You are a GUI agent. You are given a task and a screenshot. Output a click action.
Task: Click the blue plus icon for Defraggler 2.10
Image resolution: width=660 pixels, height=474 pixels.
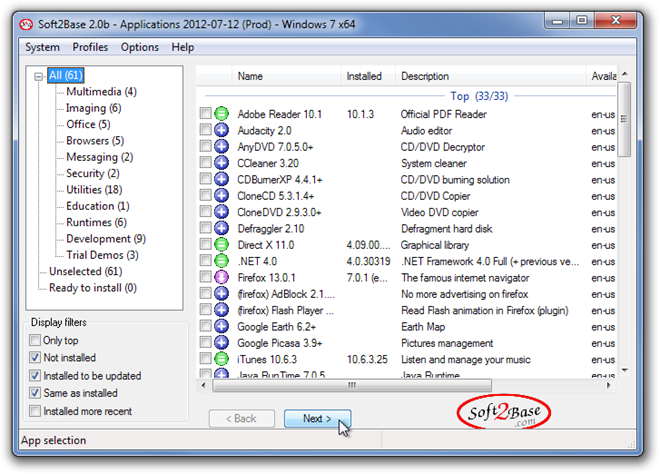pos(221,228)
